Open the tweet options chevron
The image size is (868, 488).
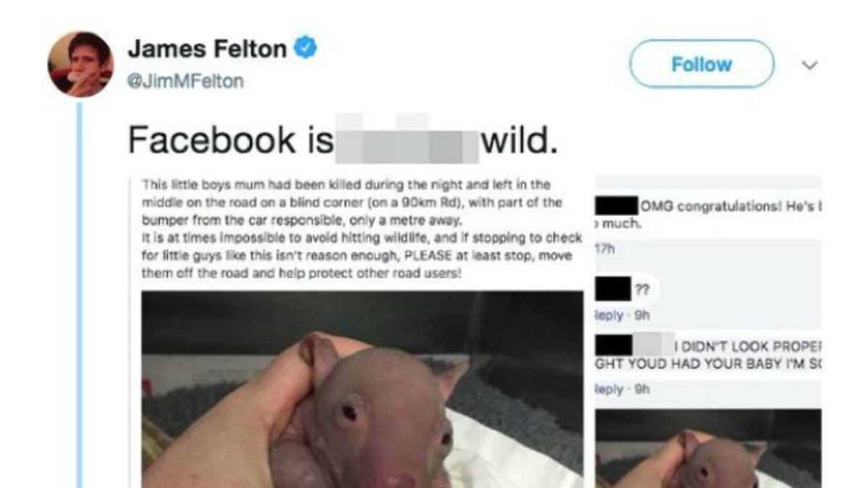pos(810,65)
